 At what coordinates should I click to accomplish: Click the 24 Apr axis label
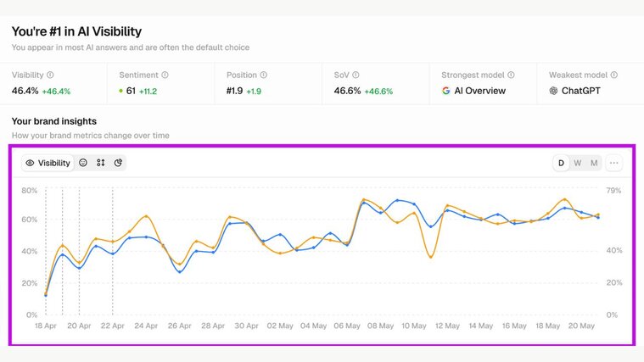point(146,326)
